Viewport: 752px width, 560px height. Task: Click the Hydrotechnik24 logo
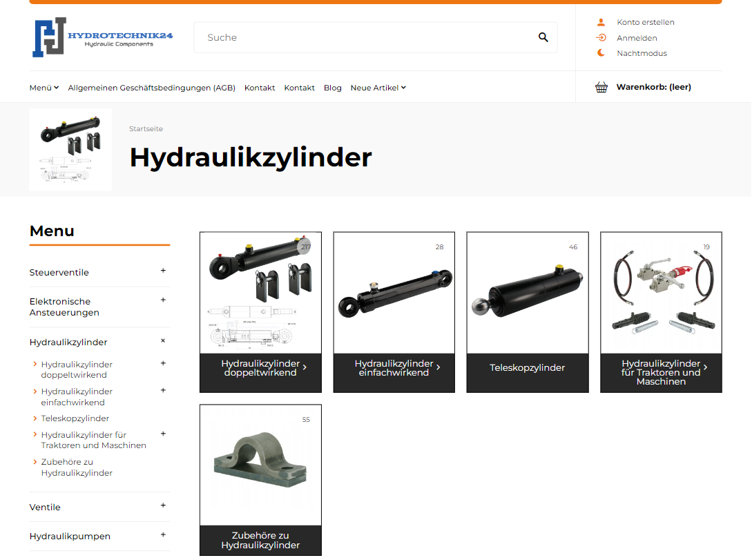(x=103, y=37)
